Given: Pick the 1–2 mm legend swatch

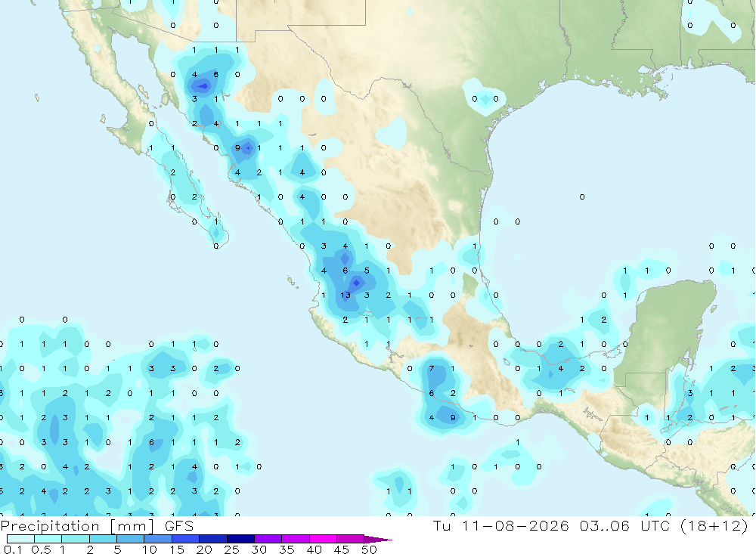Looking at the screenshot, I should point(76,539).
